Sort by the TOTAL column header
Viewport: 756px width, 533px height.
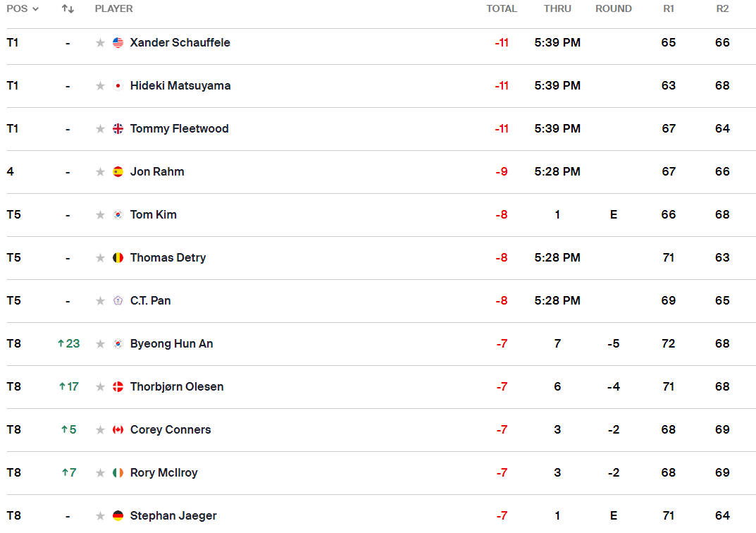click(502, 8)
